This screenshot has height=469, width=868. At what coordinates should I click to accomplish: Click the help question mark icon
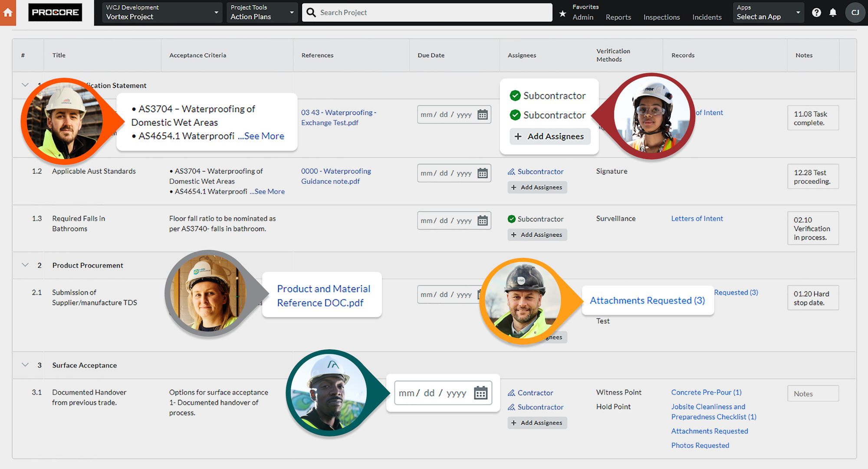[x=816, y=11]
